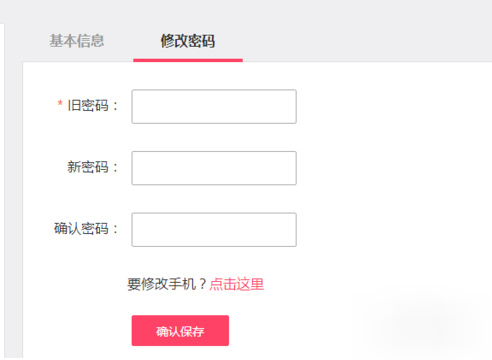
Task: Click the 确认保存 button
Action: click(x=180, y=331)
